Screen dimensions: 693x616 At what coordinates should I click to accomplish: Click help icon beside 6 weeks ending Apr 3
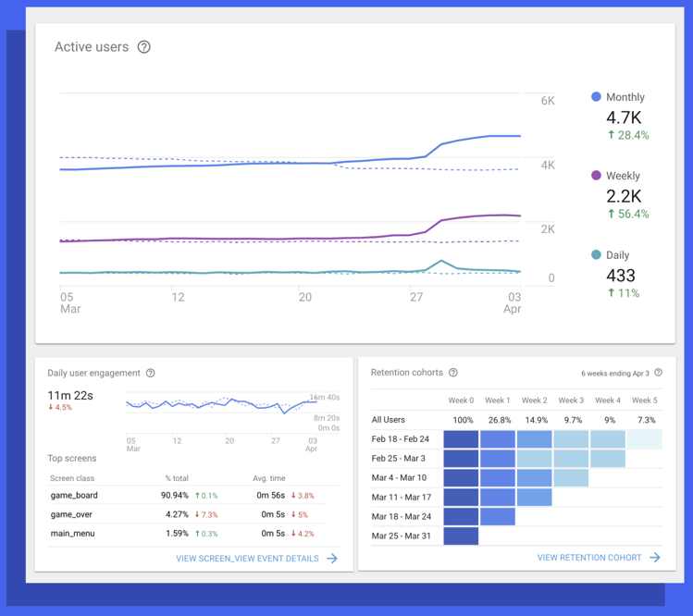658,373
